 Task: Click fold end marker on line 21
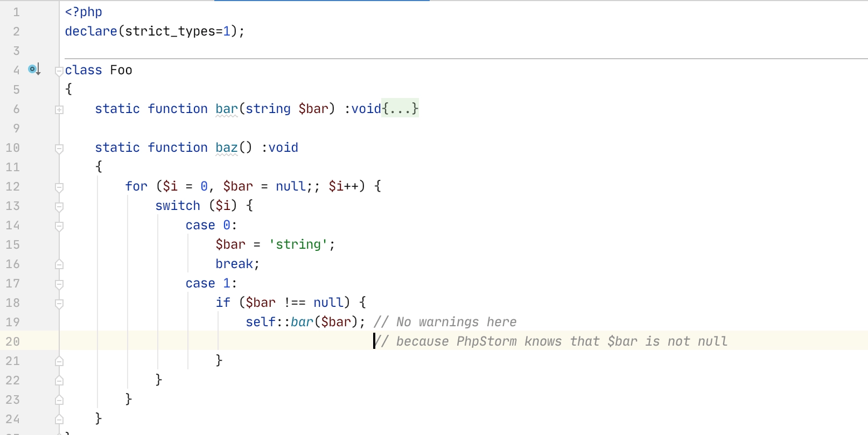(59, 361)
